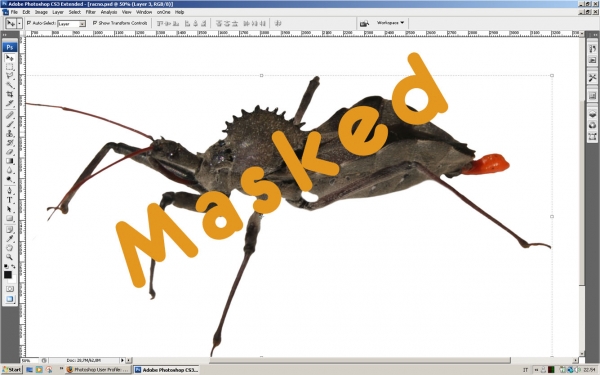Screen dimensions: 600x375
Task: Select the Pen tool
Action: (10, 191)
